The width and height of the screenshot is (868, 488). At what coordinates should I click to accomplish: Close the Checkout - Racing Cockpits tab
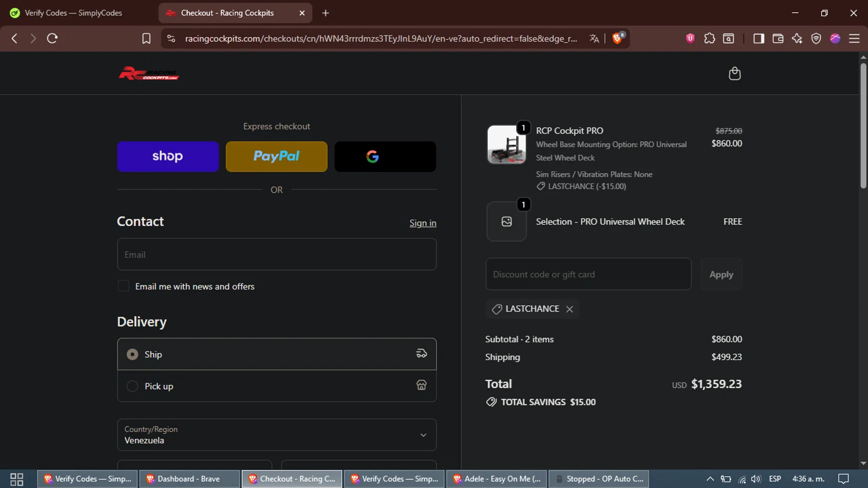point(302,13)
